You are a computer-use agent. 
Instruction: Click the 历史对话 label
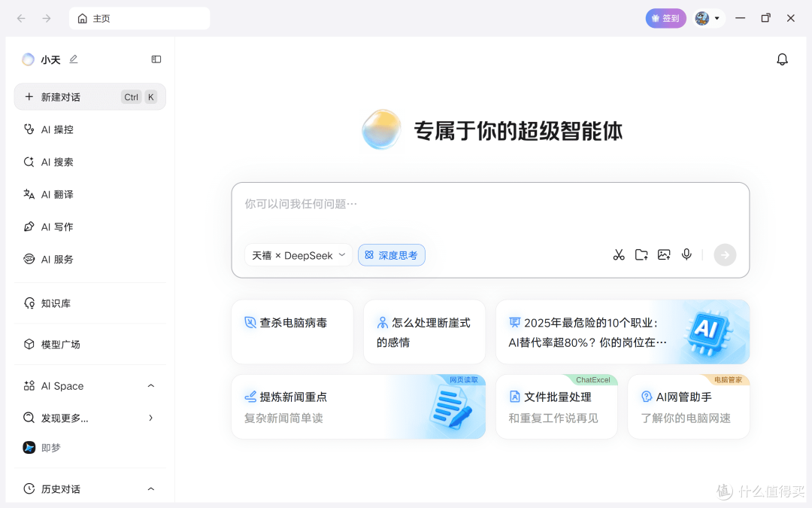click(x=61, y=489)
